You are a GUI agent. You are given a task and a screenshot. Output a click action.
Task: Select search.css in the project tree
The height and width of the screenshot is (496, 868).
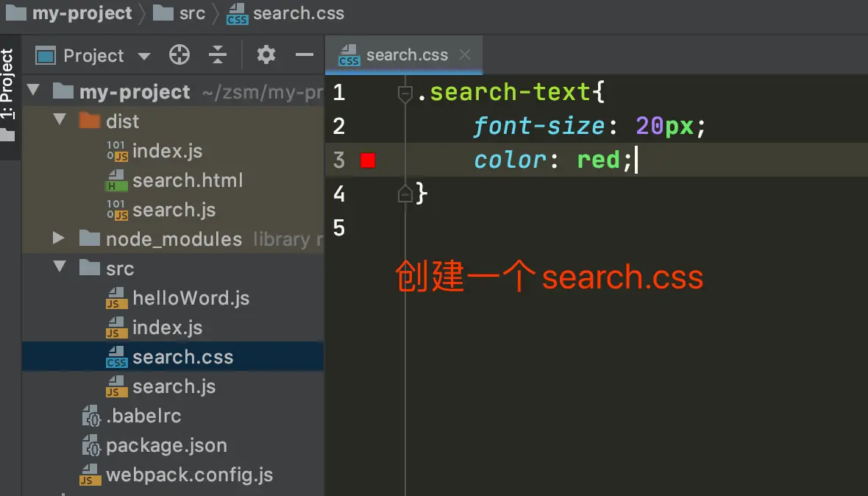pos(173,356)
